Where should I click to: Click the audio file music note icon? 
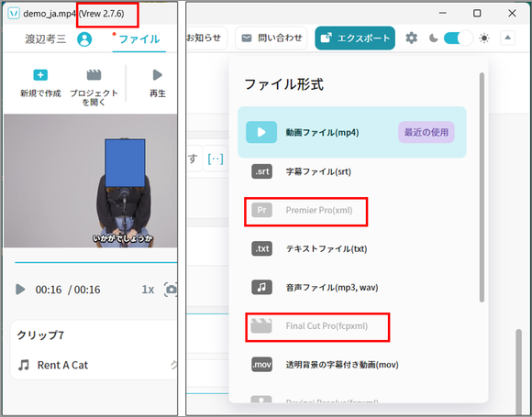coord(261,288)
